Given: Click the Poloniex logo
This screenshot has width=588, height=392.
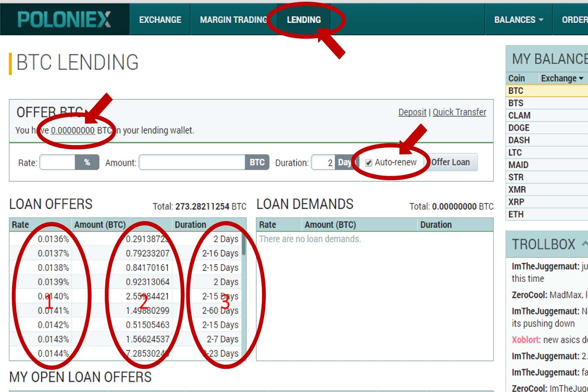Looking at the screenshot, I should click(64, 19).
